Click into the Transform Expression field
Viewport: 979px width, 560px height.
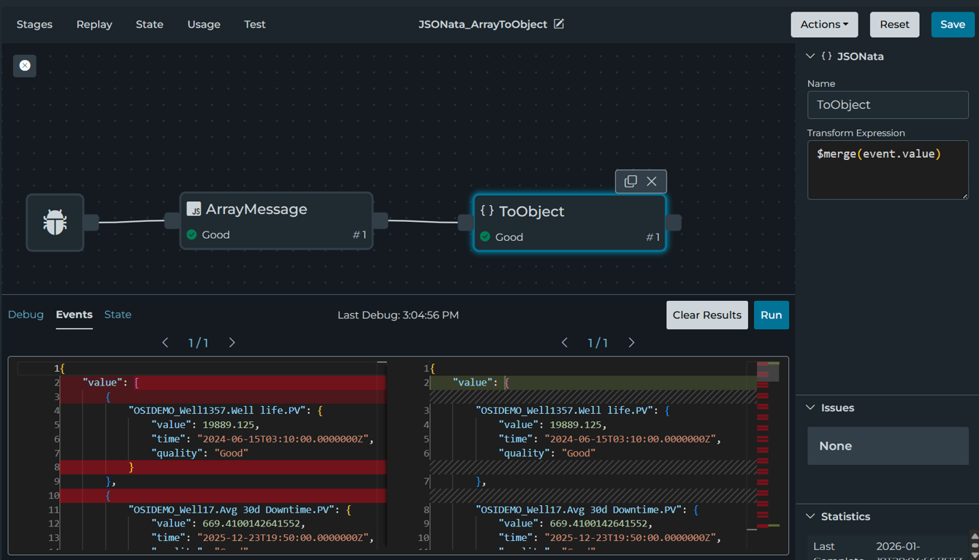(x=888, y=169)
